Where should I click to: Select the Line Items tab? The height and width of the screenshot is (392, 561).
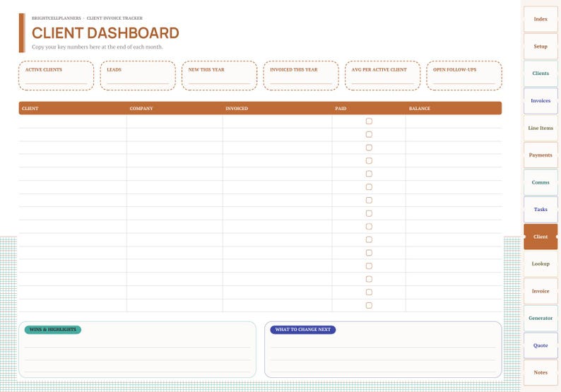tap(541, 128)
